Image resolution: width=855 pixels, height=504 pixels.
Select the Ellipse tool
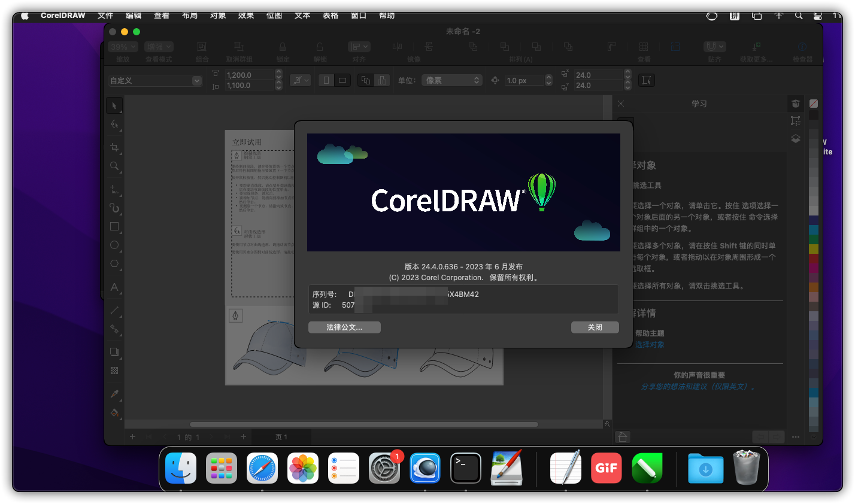click(x=114, y=245)
